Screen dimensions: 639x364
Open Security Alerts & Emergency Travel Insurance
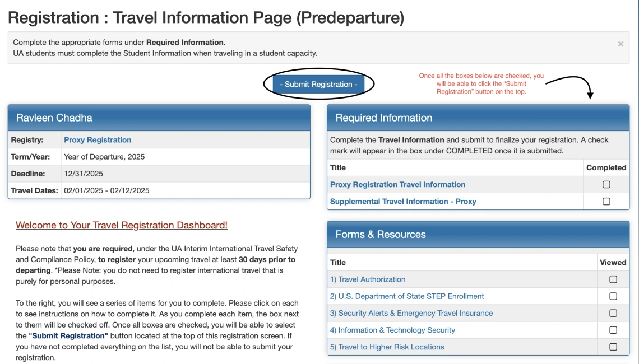click(x=411, y=313)
